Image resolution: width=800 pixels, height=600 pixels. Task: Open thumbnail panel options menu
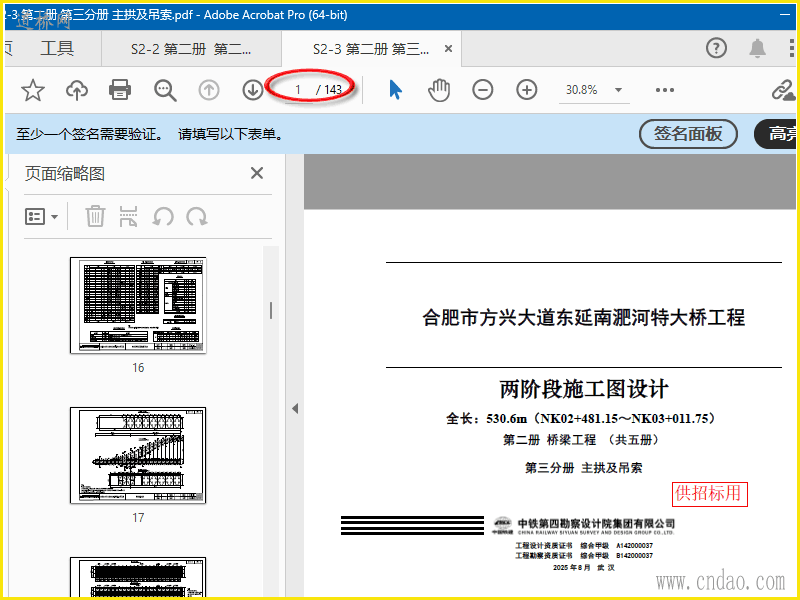[41, 216]
